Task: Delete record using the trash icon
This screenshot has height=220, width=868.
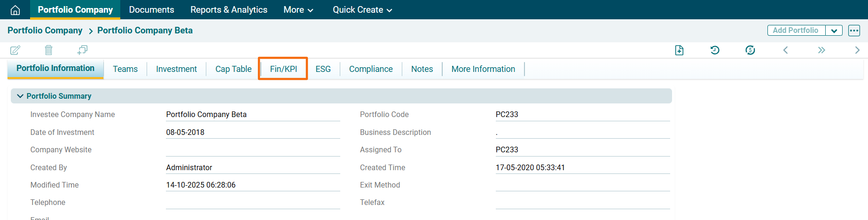Action: (48, 50)
